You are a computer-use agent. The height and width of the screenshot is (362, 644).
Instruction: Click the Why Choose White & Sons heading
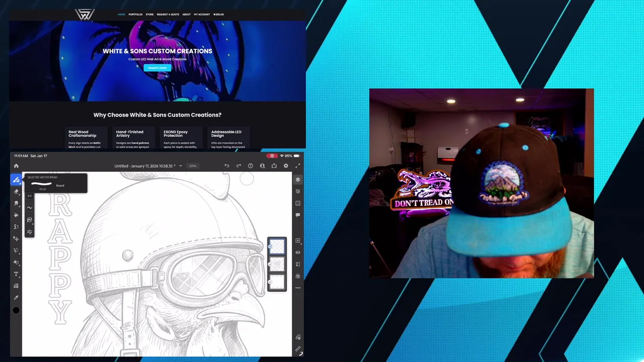coord(157,115)
